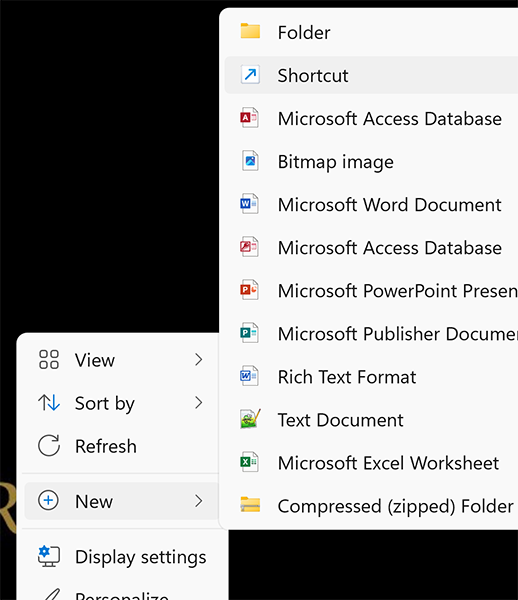Click the Rich Text Format icon
Screen dimensions: 518x600
pyautogui.click(x=249, y=376)
